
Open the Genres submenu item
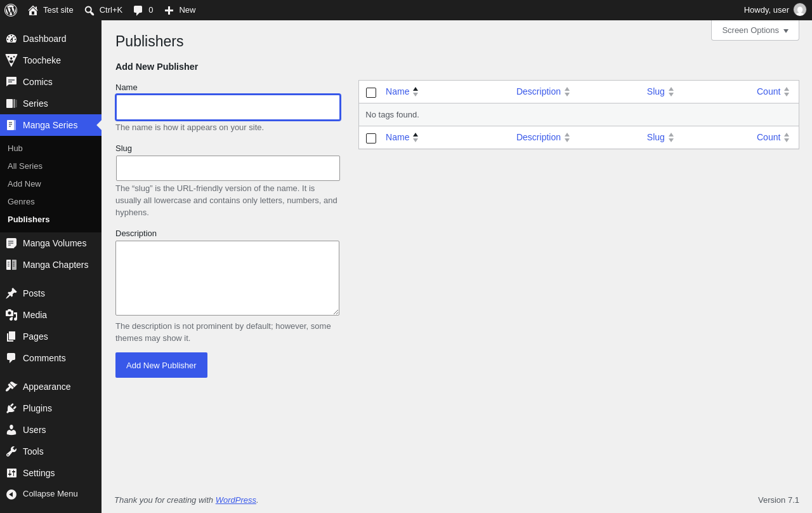pos(21,201)
